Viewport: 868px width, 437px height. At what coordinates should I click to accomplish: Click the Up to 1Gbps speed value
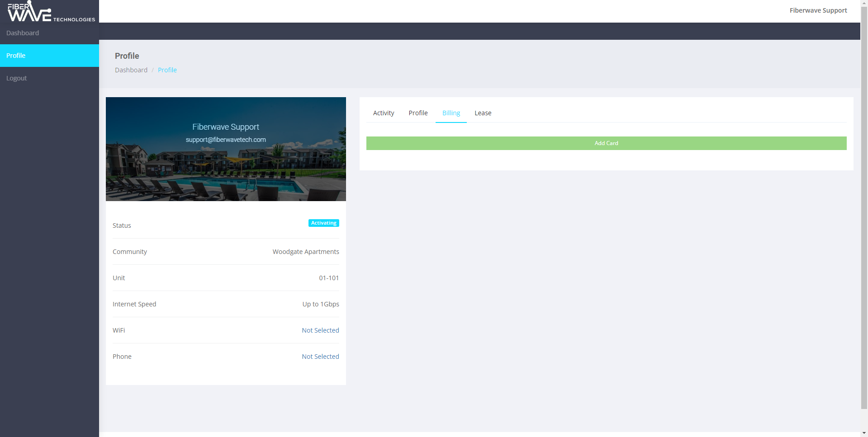click(x=321, y=304)
